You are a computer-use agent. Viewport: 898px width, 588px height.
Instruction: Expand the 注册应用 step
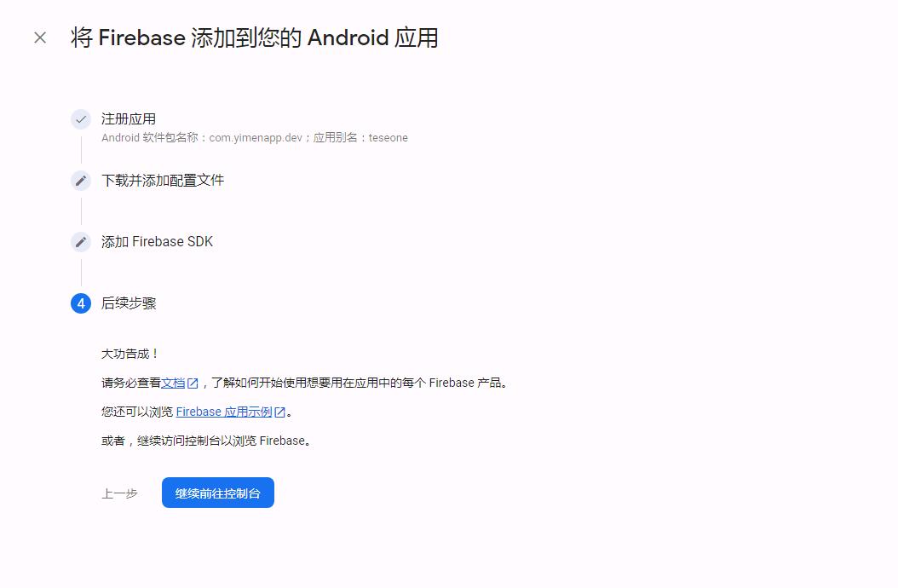tap(129, 119)
